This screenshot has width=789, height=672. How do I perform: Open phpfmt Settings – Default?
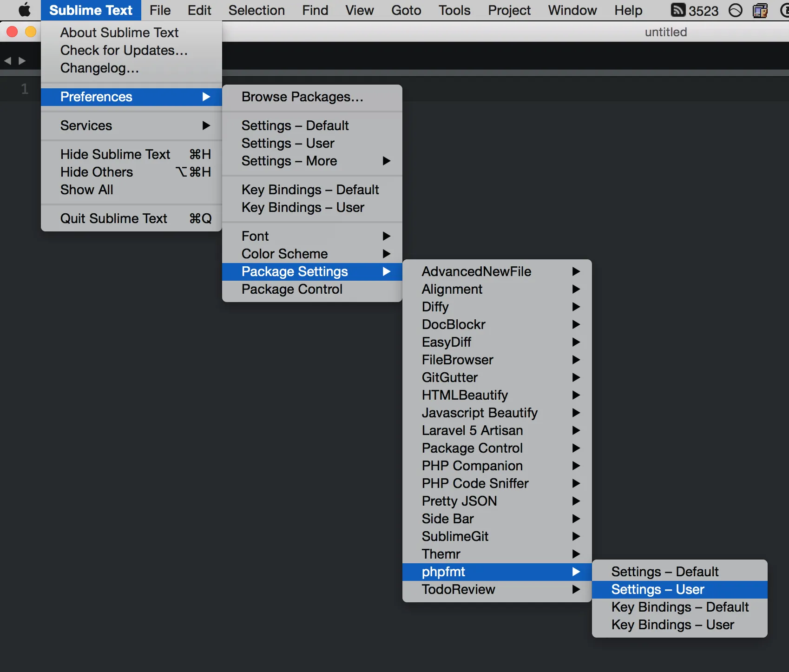(x=680, y=572)
